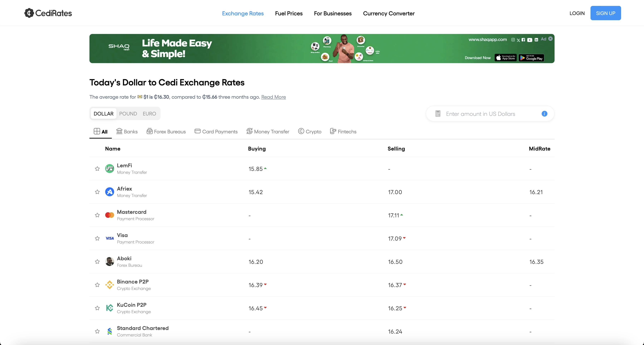Image resolution: width=644 pixels, height=345 pixels.
Task: Select the DOLLAR currency option
Action: pyautogui.click(x=104, y=114)
